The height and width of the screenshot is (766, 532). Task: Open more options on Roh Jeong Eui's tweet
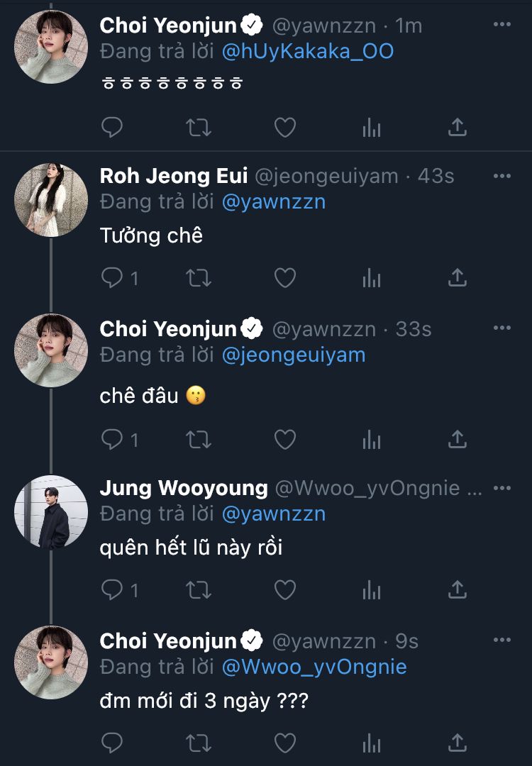point(502,175)
